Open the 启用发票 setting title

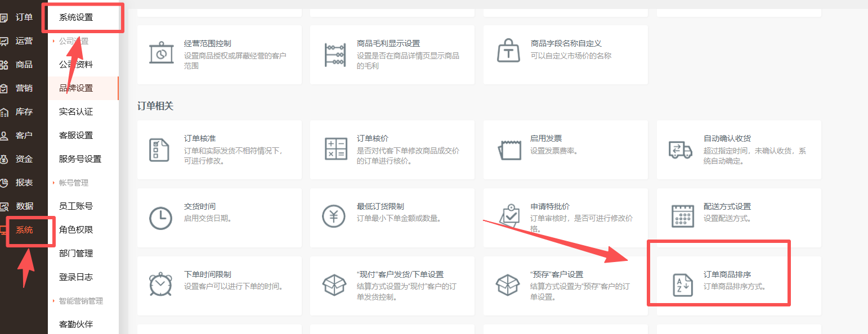pos(546,138)
